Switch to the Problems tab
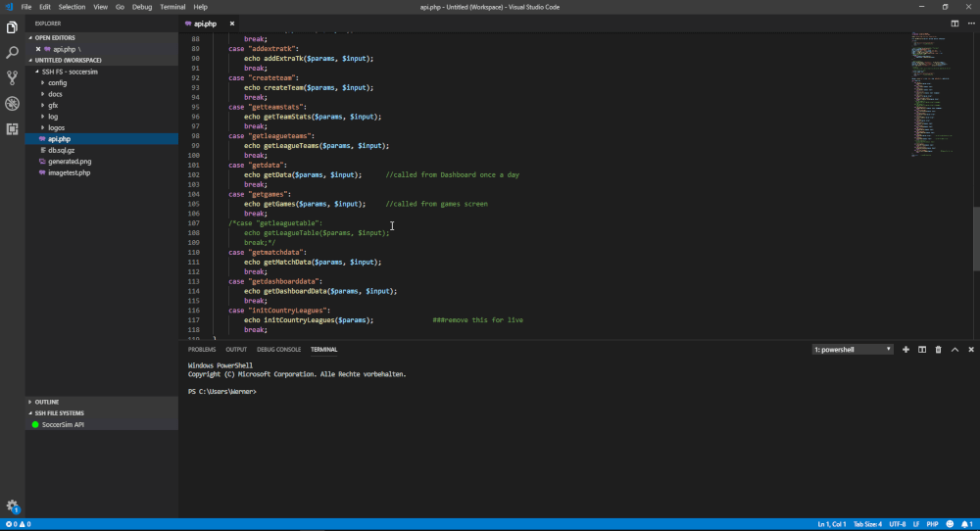This screenshot has height=531, width=980. pos(202,349)
